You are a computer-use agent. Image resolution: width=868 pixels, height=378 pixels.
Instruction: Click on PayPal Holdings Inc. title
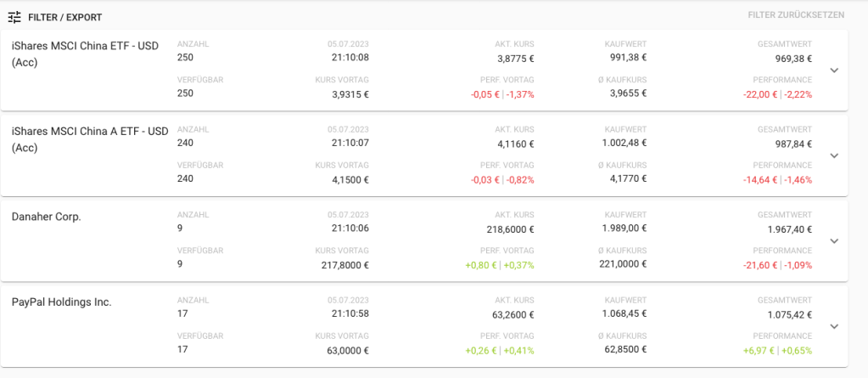(62, 302)
